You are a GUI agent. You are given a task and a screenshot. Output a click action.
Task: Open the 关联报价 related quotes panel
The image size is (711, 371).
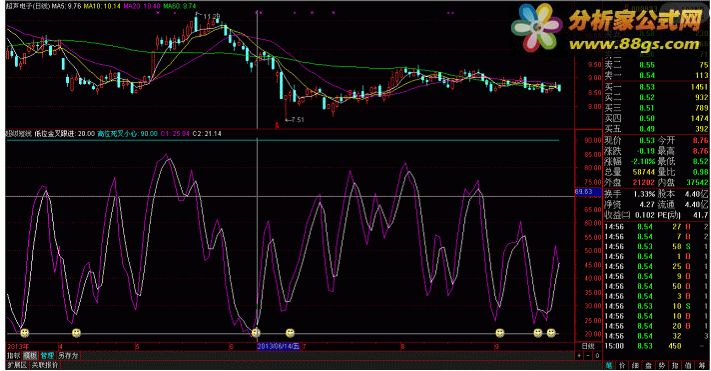tap(44, 365)
